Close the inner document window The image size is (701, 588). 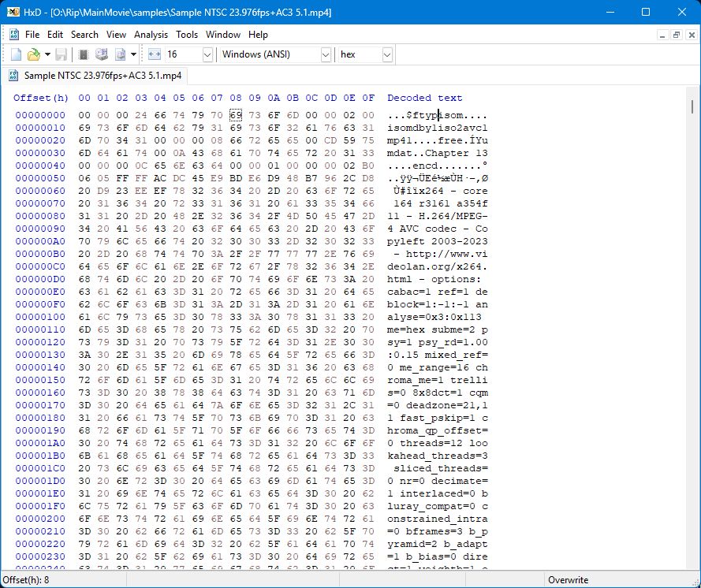pyautogui.click(x=692, y=35)
